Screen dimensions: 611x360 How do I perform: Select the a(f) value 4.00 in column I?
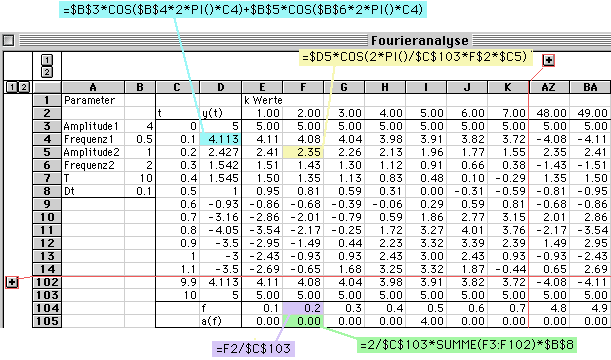pos(426,321)
